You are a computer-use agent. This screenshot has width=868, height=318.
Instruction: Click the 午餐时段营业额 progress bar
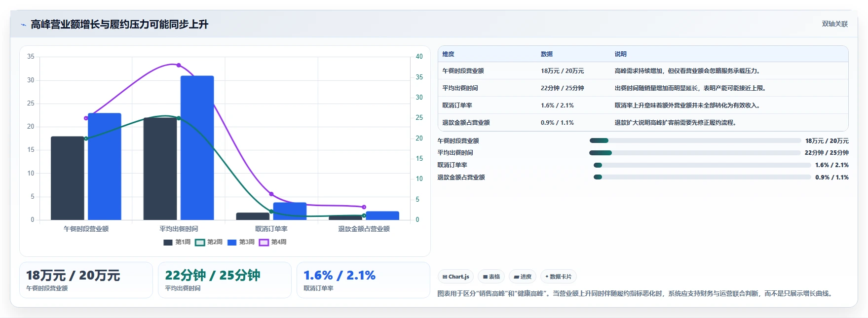(695, 141)
